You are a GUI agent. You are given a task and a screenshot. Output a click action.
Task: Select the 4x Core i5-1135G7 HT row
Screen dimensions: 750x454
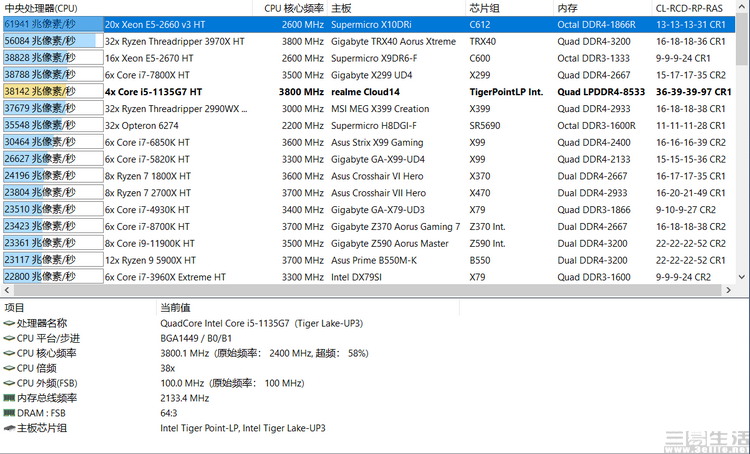tap(369, 92)
